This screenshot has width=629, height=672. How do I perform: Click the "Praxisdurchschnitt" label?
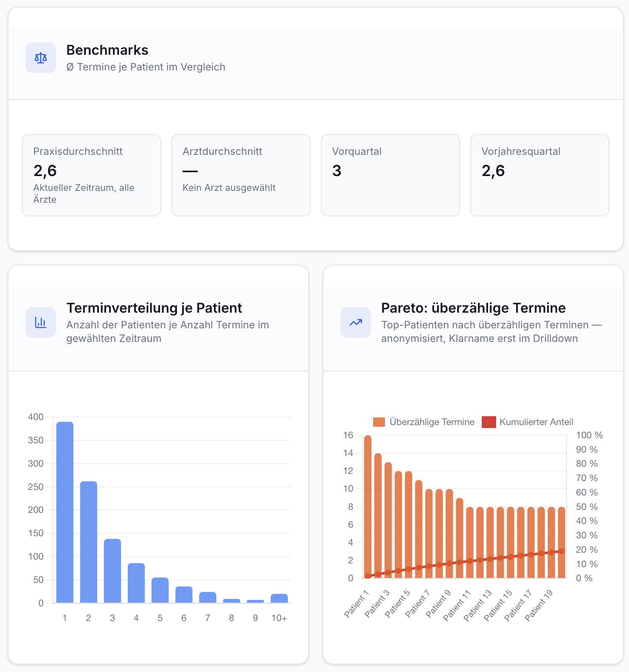click(78, 151)
